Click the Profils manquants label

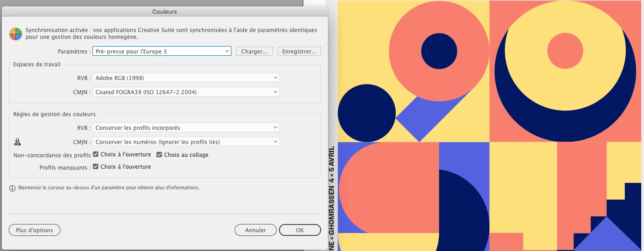click(x=65, y=167)
